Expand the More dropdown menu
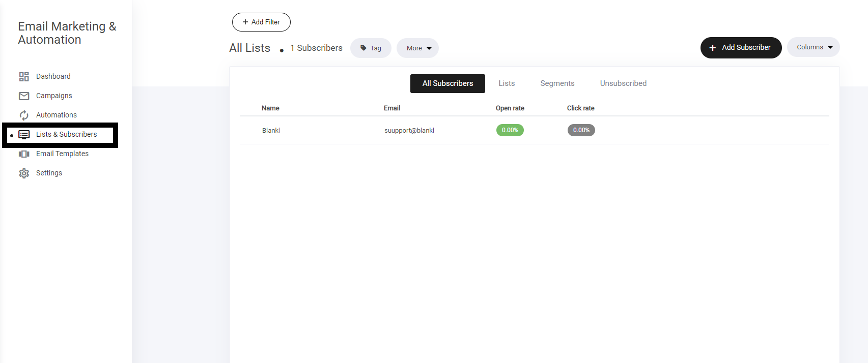 click(418, 48)
